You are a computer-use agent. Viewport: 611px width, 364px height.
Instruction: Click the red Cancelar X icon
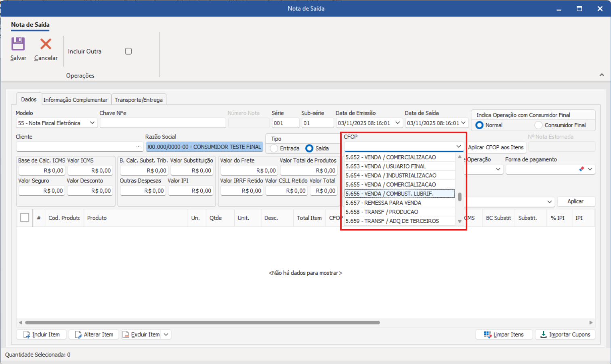point(46,44)
